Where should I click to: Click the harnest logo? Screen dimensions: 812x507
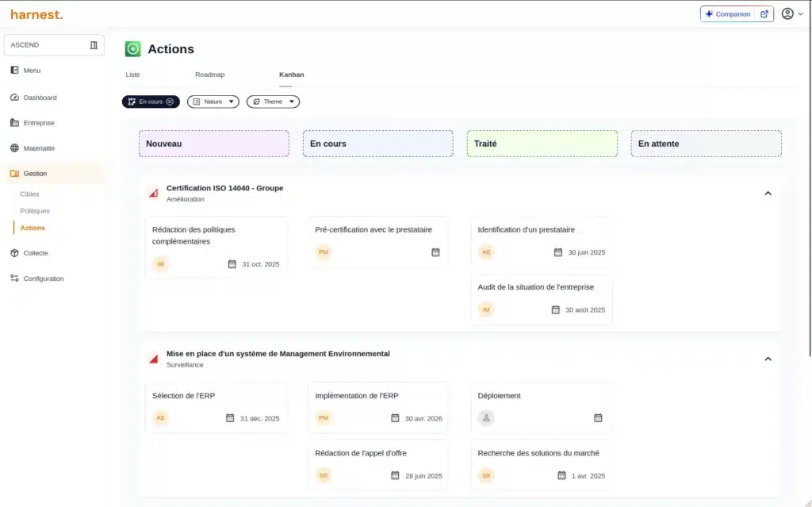(x=36, y=14)
